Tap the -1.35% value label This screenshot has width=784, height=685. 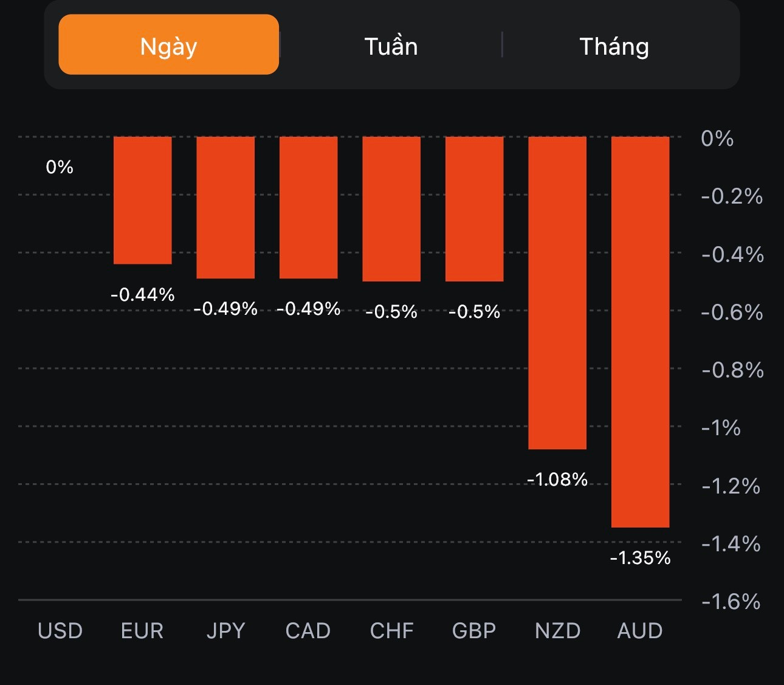pyautogui.click(x=640, y=557)
